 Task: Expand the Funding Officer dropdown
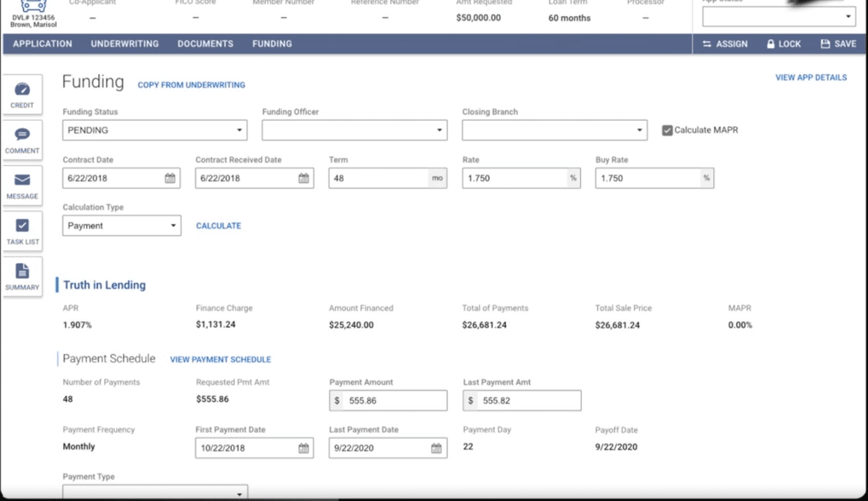tap(354, 130)
